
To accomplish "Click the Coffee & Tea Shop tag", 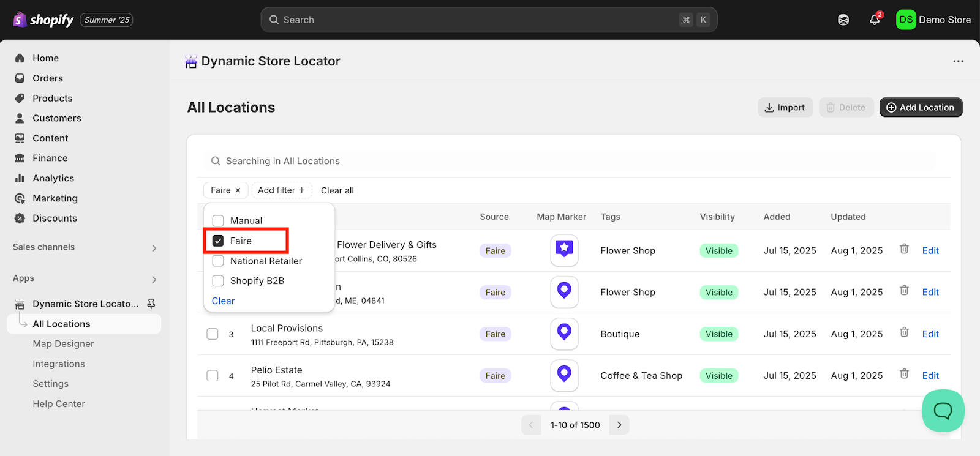I will (x=641, y=376).
